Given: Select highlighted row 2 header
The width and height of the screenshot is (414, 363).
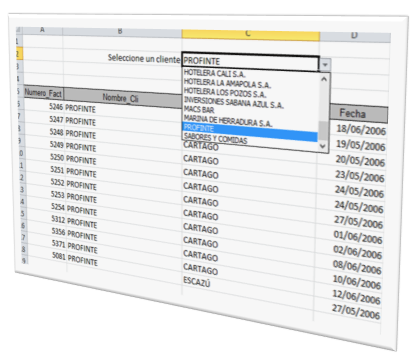Looking at the screenshot, I should [x=19, y=54].
